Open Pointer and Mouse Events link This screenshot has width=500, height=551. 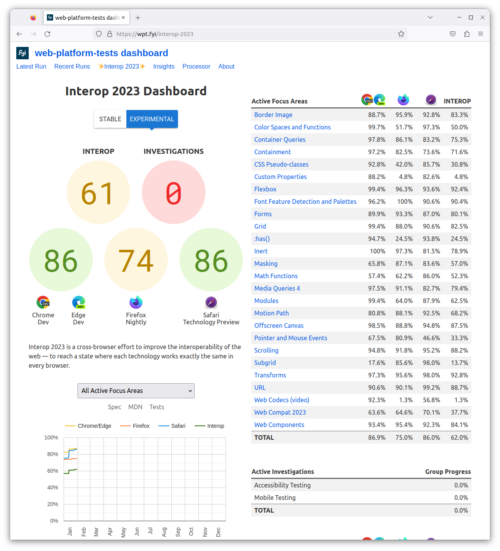tap(291, 338)
